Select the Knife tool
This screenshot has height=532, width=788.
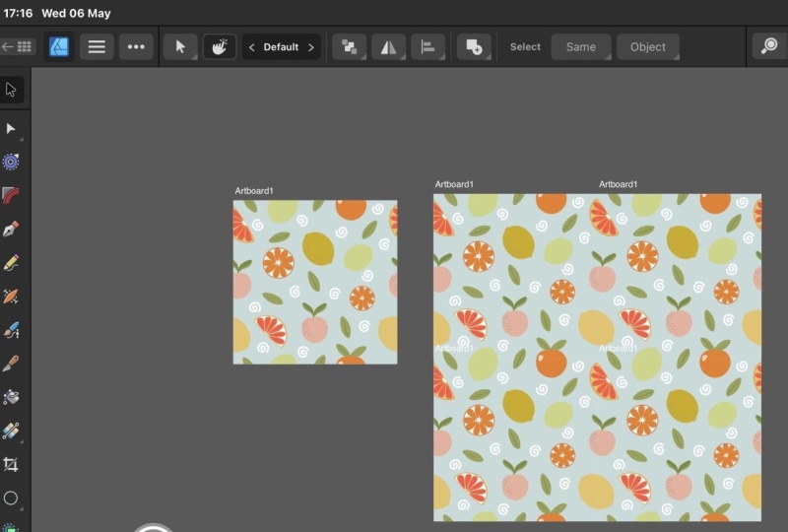11,364
